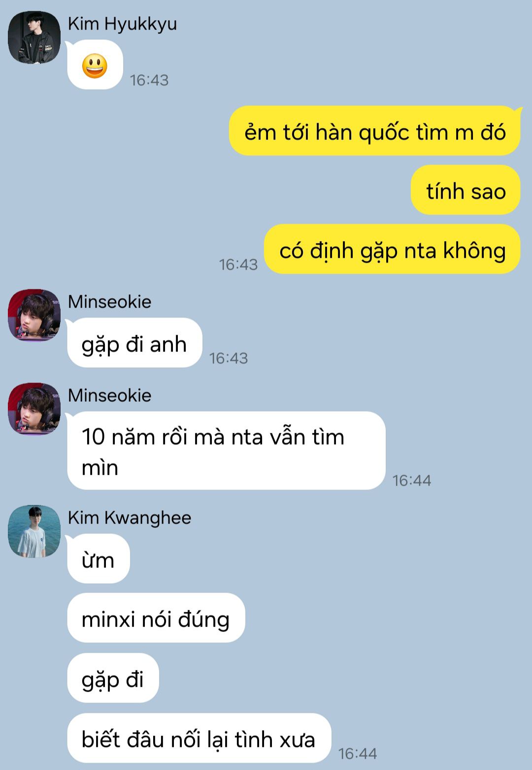Select the 'minxi nói đúng' message
The image size is (532, 770).
coord(156,618)
